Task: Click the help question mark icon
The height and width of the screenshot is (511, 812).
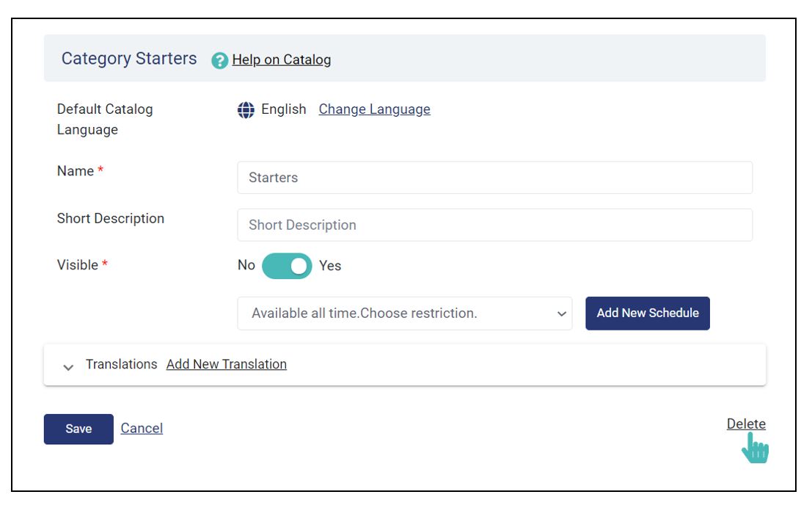Action: (219, 60)
